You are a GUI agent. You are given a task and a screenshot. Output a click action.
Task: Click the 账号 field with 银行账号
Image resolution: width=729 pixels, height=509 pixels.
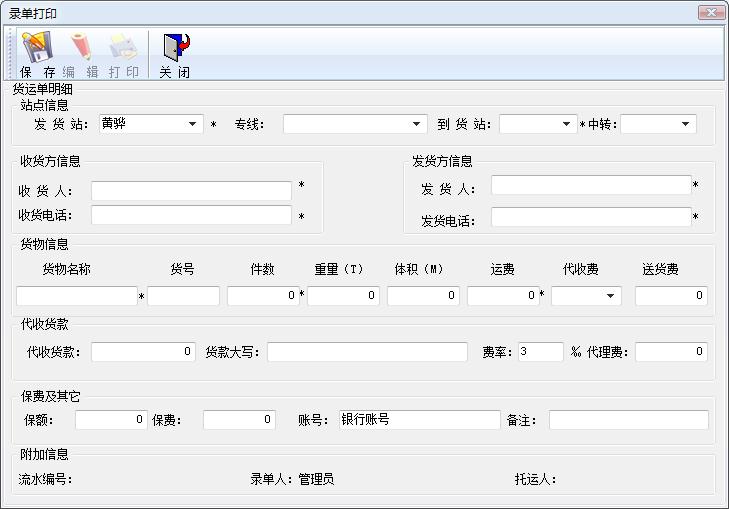[x=418, y=420]
